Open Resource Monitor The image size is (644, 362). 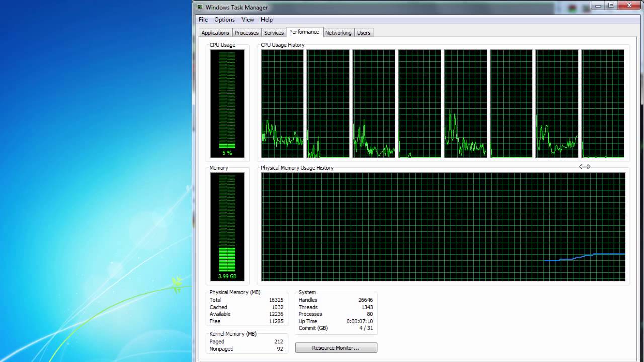click(x=336, y=347)
